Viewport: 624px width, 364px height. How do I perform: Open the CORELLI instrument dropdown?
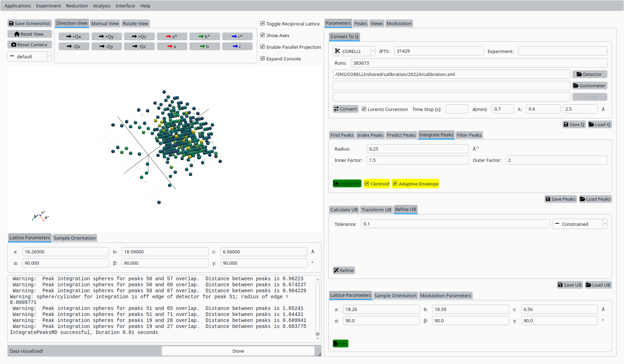click(353, 51)
